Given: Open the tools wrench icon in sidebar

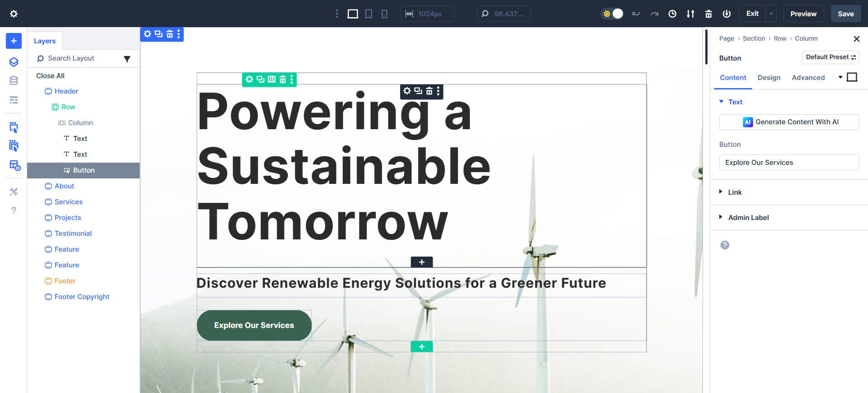Looking at the screenshot, I should pyautogui.click(x=14, y=192).
